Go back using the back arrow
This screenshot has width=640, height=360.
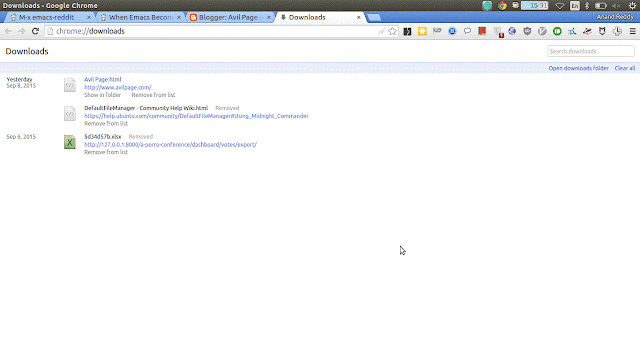tap(8, 31)
